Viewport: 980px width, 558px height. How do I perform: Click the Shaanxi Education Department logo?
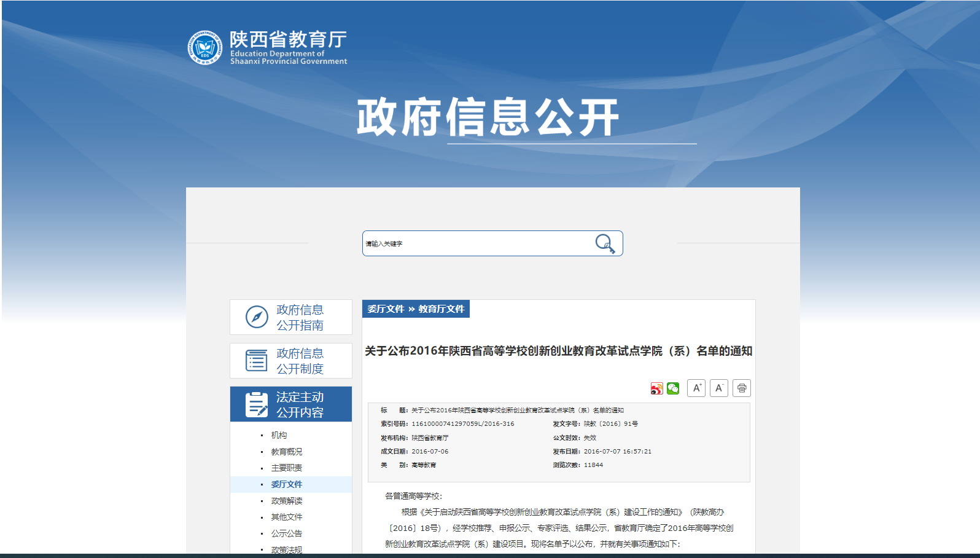(204, 48)
